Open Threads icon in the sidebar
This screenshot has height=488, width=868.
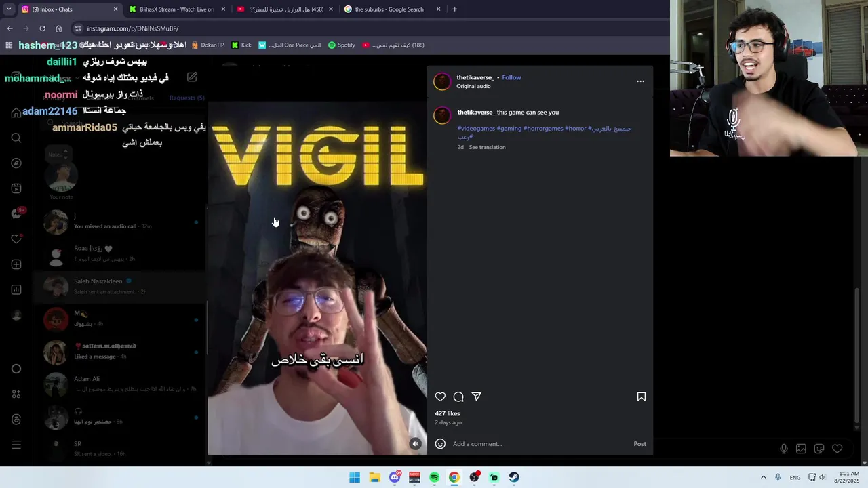(16, 420)
